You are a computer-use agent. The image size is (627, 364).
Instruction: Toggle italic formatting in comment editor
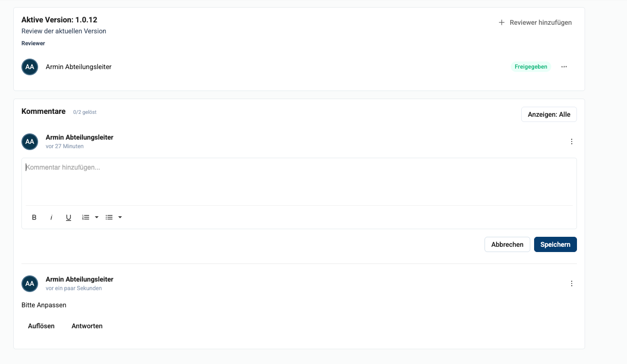(51, 217)
